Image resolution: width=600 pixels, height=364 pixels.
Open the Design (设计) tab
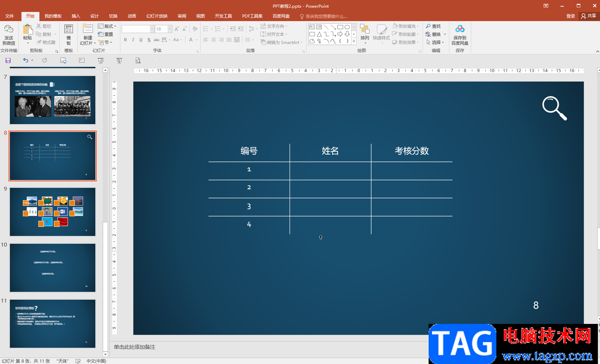(x=95, y=16)
